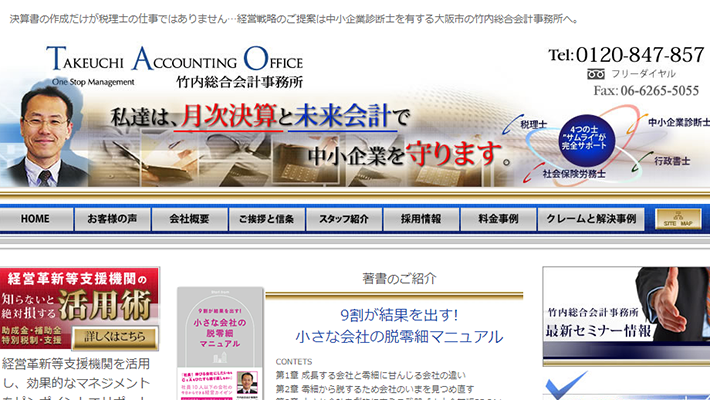
Task: Click the 未来会計 blue slogan text
Action: [x=342, y=115]
